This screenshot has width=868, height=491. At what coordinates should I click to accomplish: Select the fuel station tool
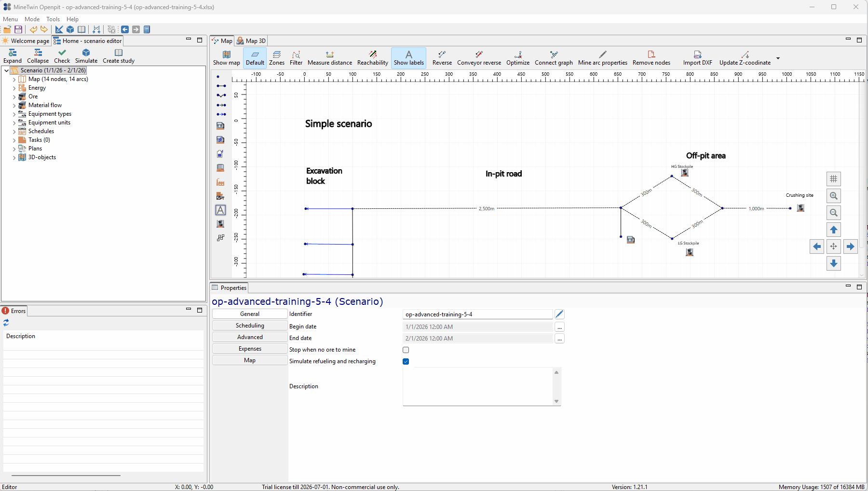click(x=220, y=125)
